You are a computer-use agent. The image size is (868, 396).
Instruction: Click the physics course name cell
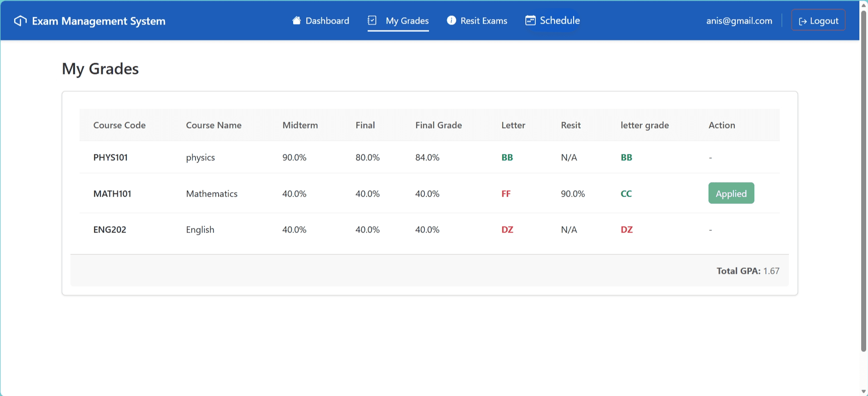coord(200,158)
